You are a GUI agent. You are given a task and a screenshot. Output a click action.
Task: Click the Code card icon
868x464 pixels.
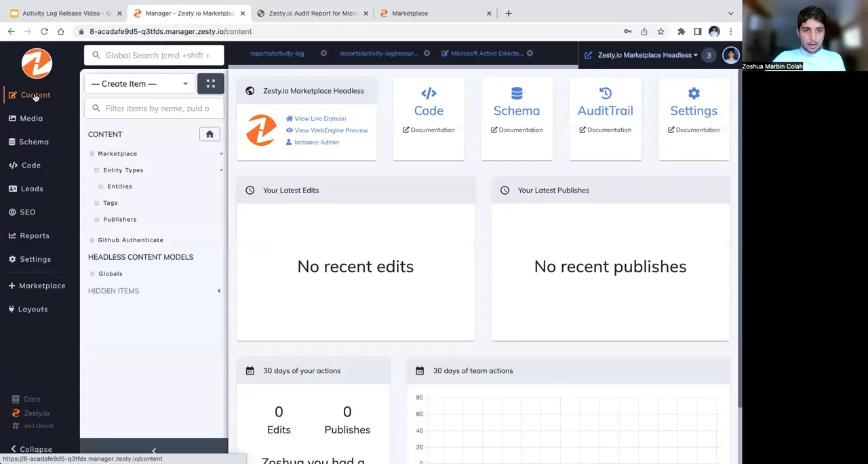click(429, 94)
